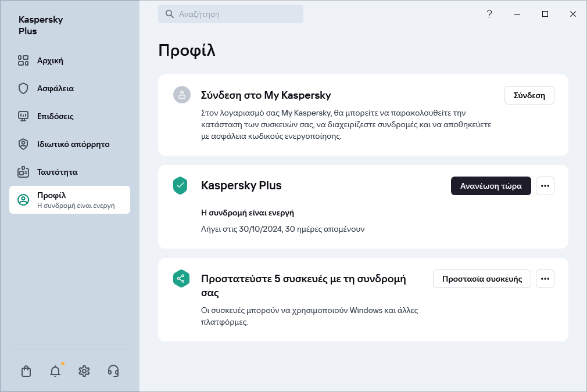Screen dimensions: 587x392
Task: Open the Ιδιωτικό απόρρητο section
Action: 73,144
